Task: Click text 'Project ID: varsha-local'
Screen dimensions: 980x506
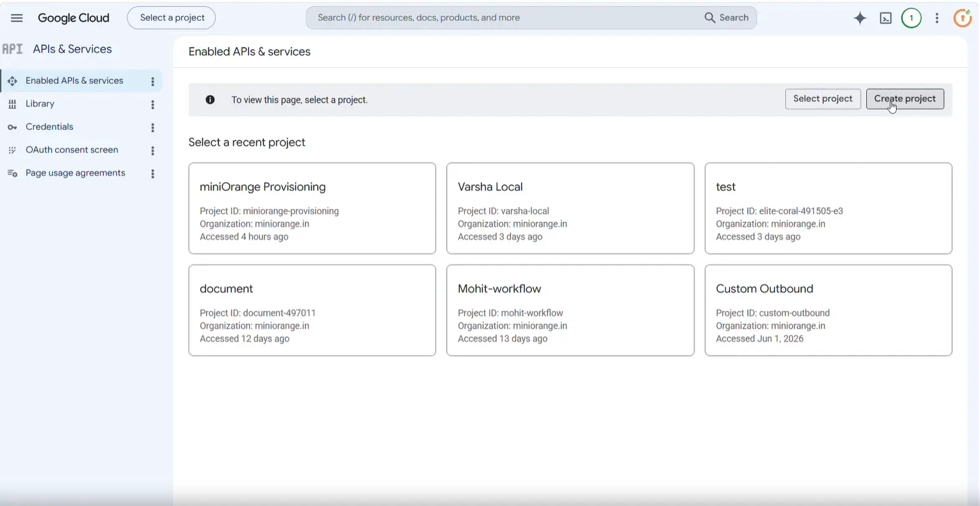Action: pos(503,211)
